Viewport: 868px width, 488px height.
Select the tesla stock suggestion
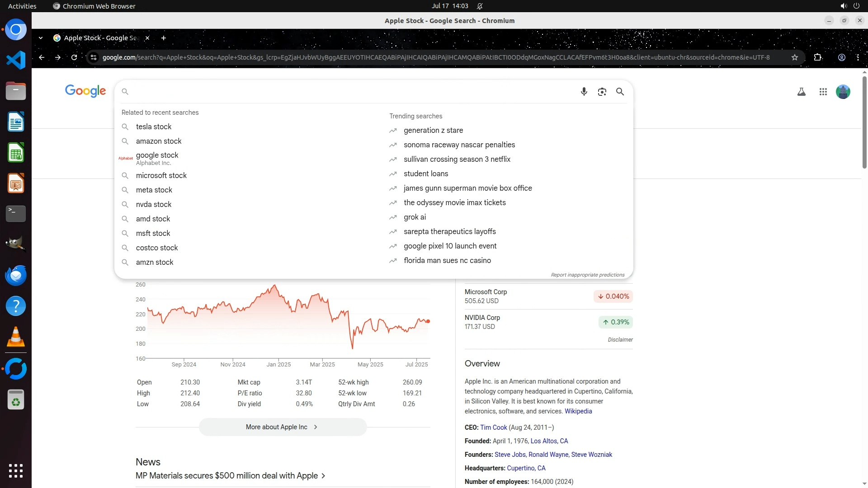154,127
